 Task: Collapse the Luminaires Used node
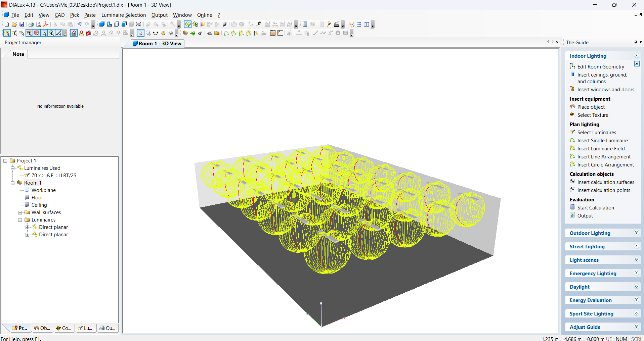click(13, 168)
